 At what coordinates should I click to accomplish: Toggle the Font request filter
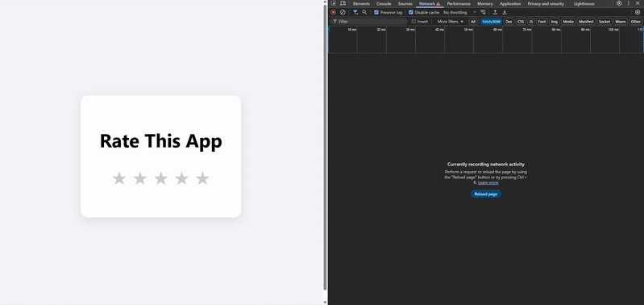[542, 21]
